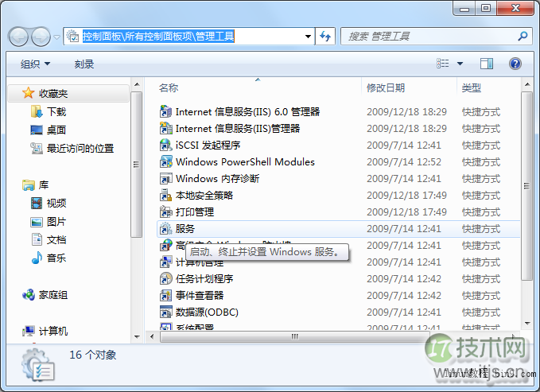Click the file list scroll left arrow
The image size is (540, 392).
tap(152, 336)
